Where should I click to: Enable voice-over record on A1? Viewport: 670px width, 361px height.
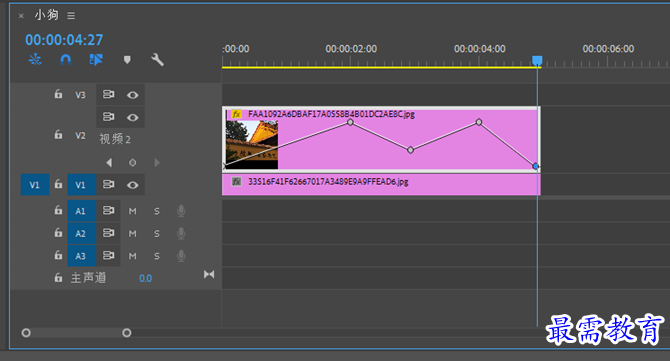[181, 211]
